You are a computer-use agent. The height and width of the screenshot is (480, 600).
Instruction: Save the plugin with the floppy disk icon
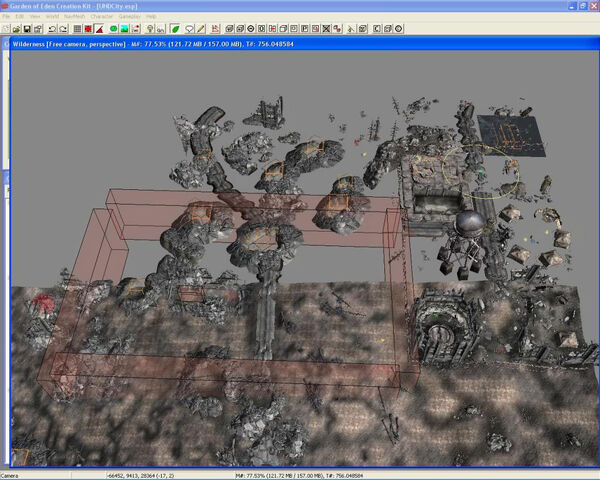pos(27,29)
